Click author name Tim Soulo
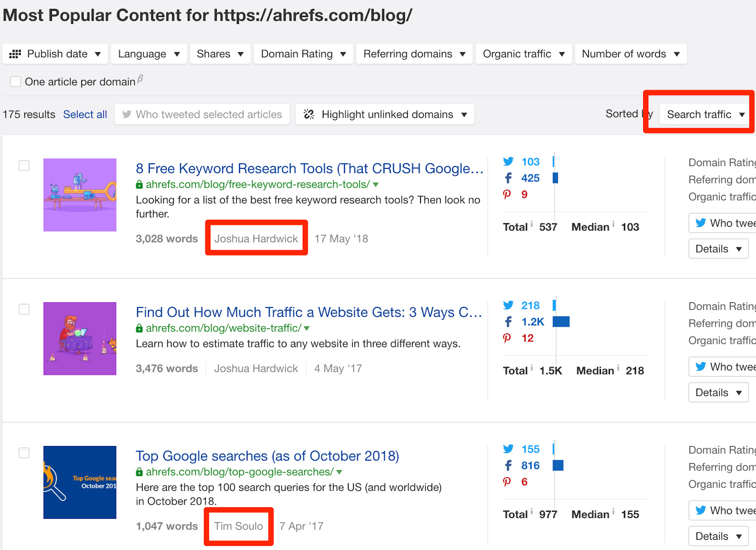This screenshot has width=756, height=550. [x=239, y=526]
